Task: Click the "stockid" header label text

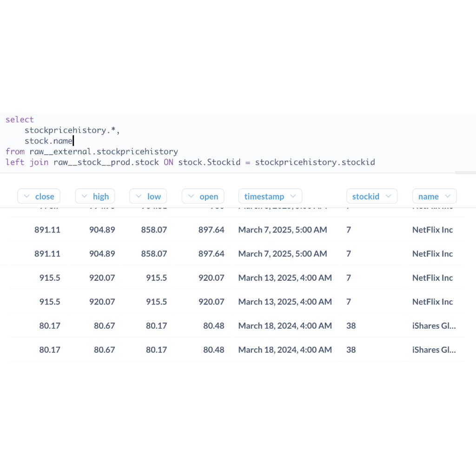Action: [366, 196]
